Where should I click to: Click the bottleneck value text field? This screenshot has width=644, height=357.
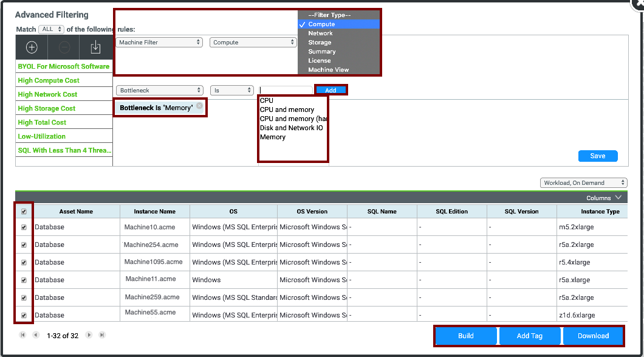[x=286, y=90]
